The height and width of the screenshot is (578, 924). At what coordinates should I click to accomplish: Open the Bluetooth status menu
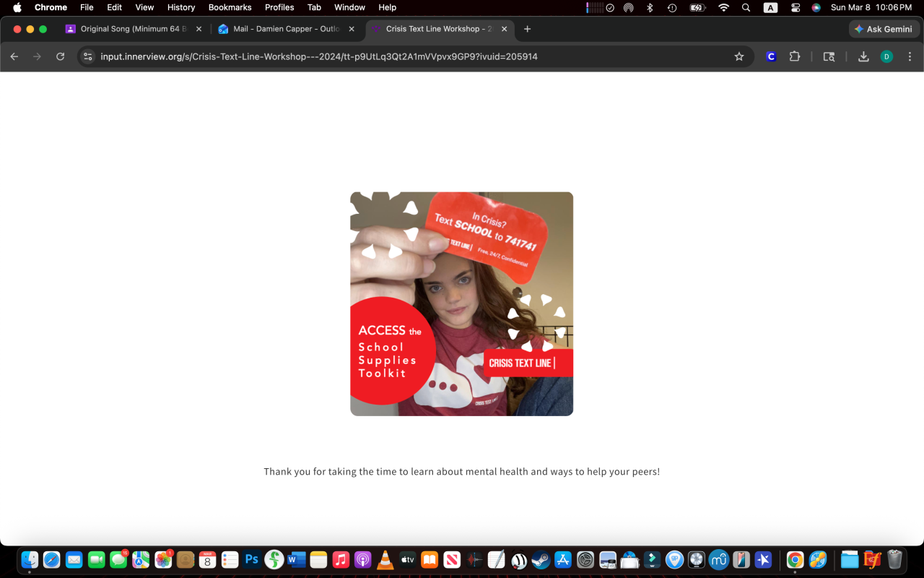click(x=650, y=7)
